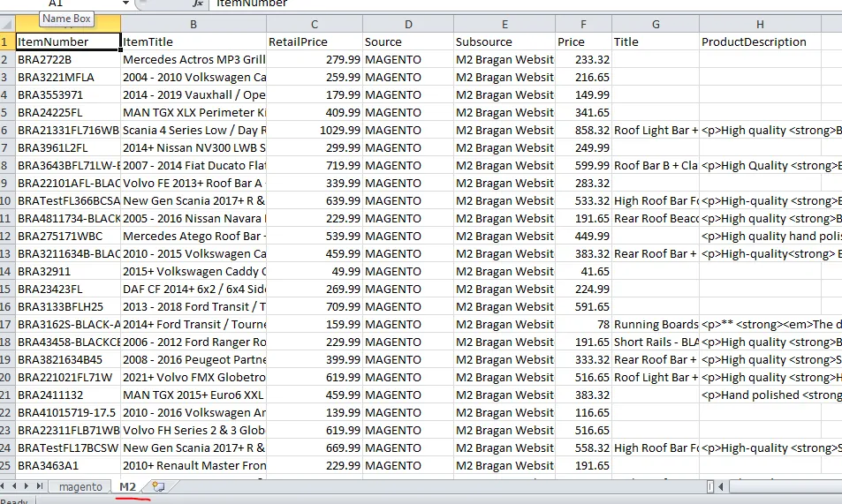The image size is (842, 504).
Task: Select cell containing BRA3463A1
Action: click(68, 465)
